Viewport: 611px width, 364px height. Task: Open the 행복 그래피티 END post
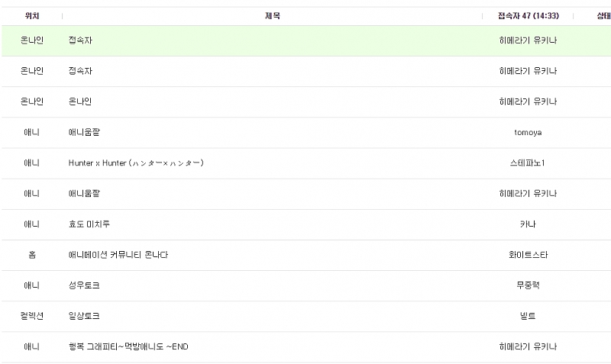128,347
